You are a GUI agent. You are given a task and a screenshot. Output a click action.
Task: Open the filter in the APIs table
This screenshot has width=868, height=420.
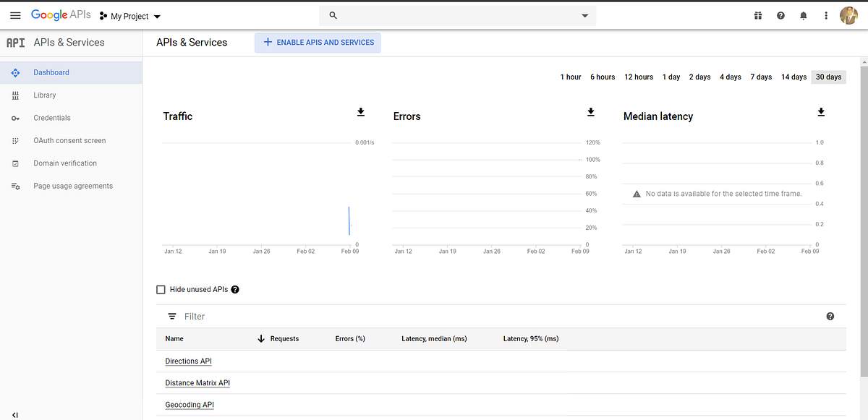tap(172, 316)
